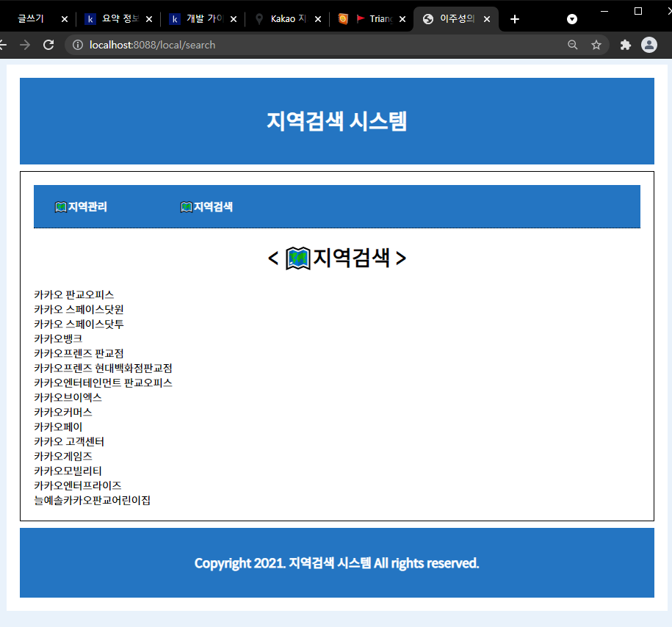Select the result 늘예솔카카오판교어린이집
672x627 pixels.
pyautogui.click(x=92, y=500)
